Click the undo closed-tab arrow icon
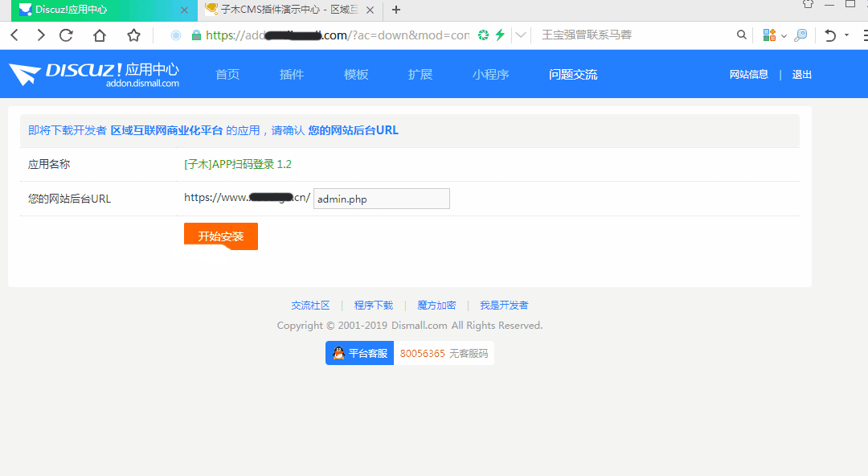The height and width of the screenshot is (476, 868). [830, 35]
